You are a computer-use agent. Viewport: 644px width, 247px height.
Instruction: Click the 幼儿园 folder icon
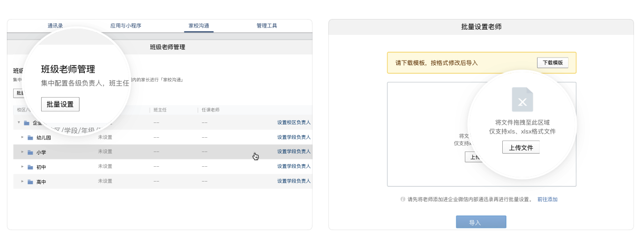30,137
